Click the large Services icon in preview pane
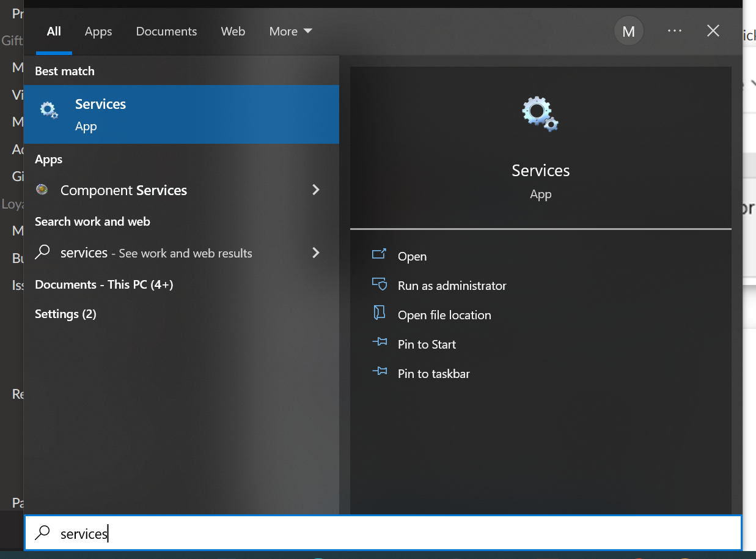Viewport: 756px width, 559px height. (x=540, y=114)
